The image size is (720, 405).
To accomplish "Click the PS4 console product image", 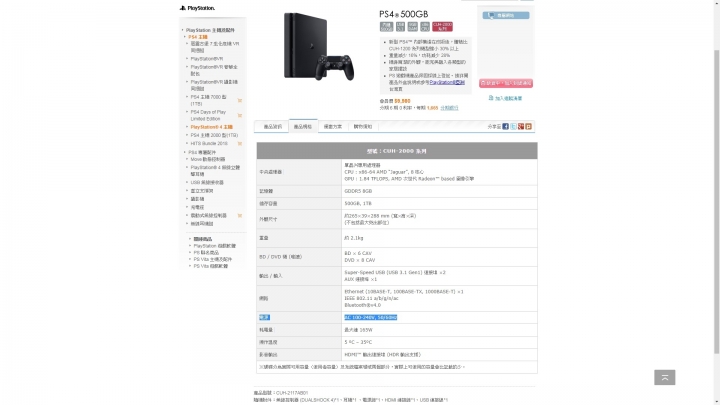I will [318, 46].
